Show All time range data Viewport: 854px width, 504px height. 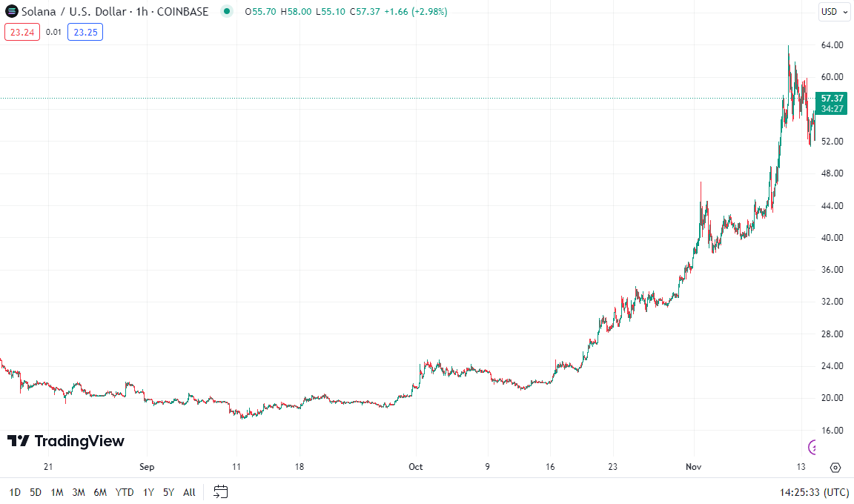tap(189, 492)
